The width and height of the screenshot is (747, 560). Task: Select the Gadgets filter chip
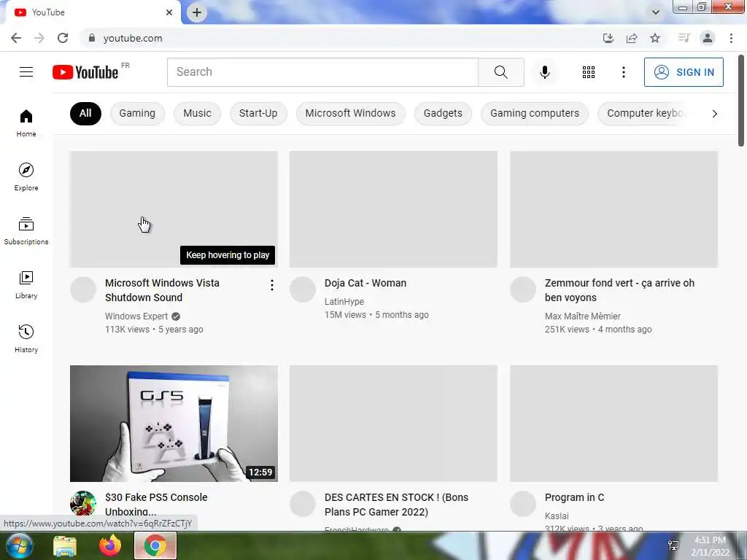[x=443, y=113]
